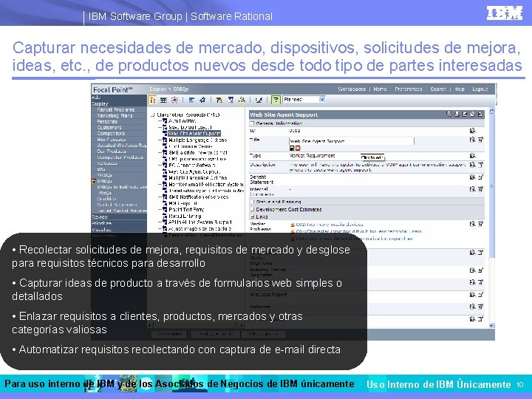Click the blue funnel-arrow toolbar icon
This screenshot has height=399, width=532.
tap(231, 100)
